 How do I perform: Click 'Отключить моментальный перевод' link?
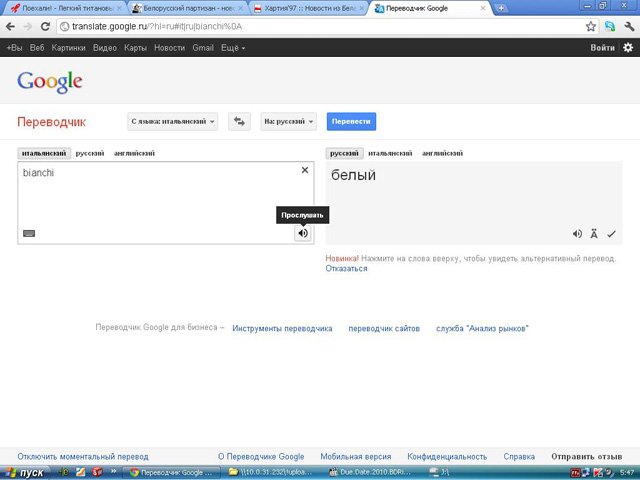[x=83, y=456]
